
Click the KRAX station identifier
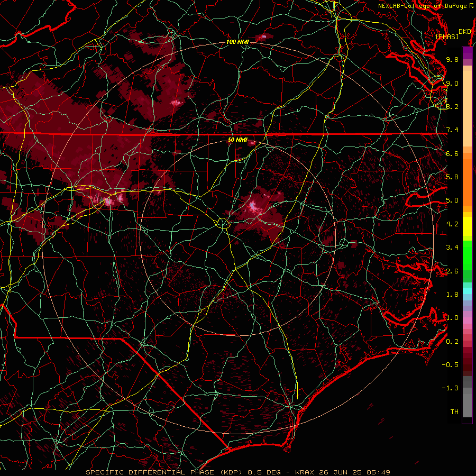[x=305, y=472]
